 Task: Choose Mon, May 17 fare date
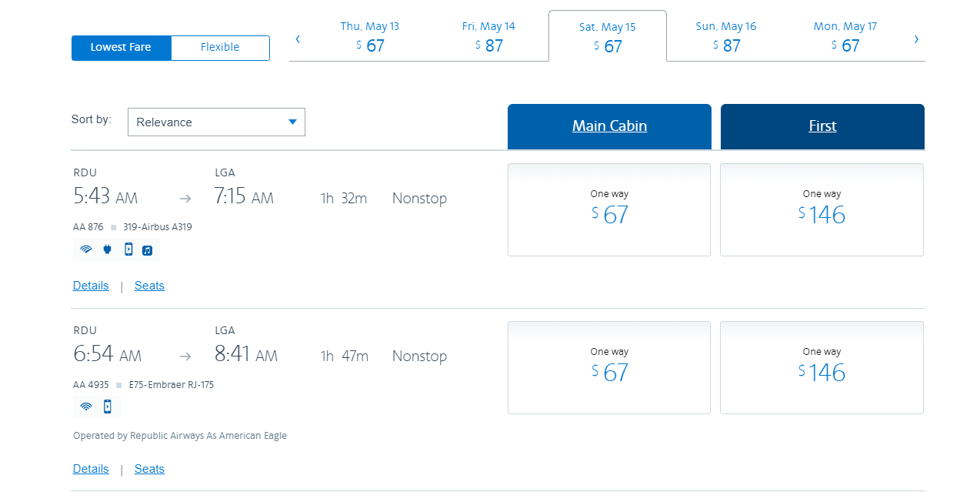point(845,37)
